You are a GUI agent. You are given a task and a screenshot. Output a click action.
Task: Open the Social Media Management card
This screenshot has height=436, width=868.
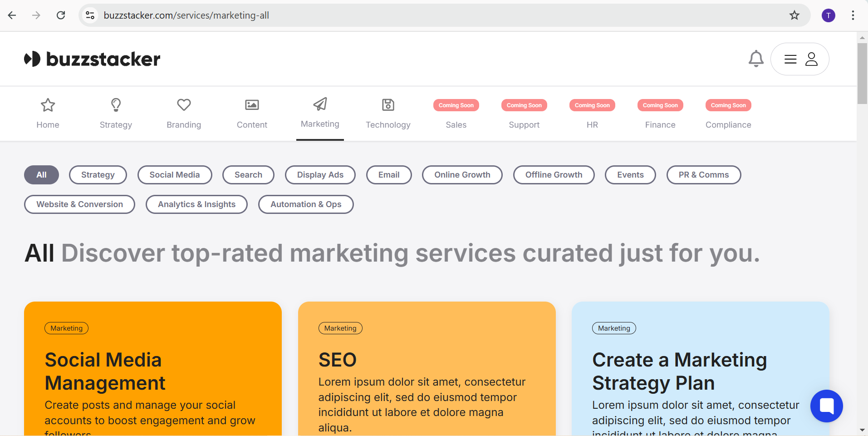tap(153, 370)
